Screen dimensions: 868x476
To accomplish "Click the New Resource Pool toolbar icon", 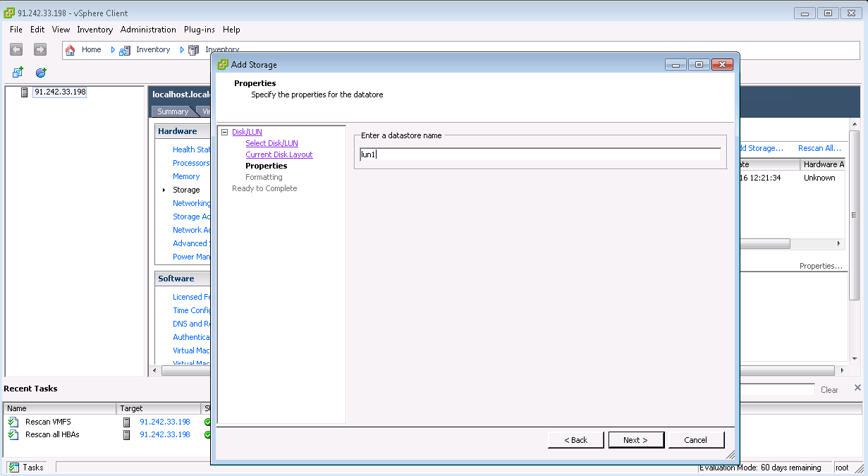I will point(41,73).
